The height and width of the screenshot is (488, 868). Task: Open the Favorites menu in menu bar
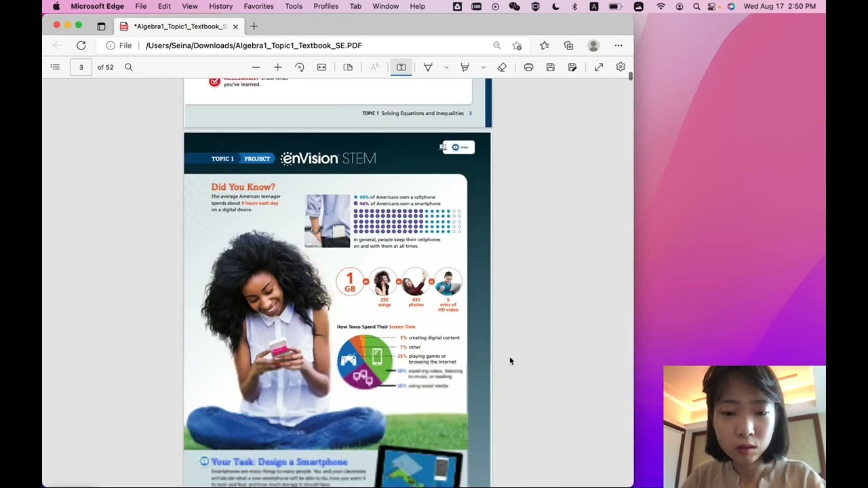click(259, 6)
